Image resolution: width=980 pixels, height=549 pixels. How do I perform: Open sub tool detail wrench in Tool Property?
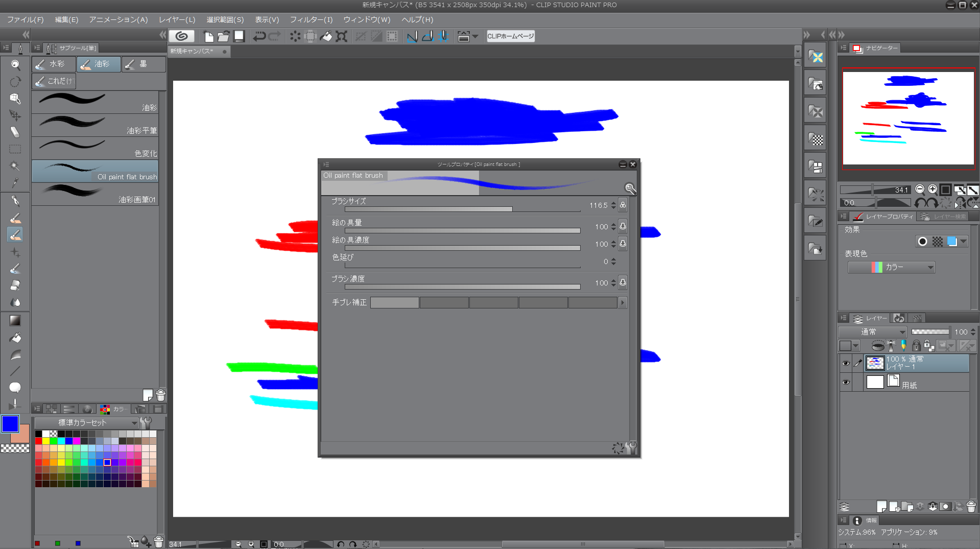point(632,448)
